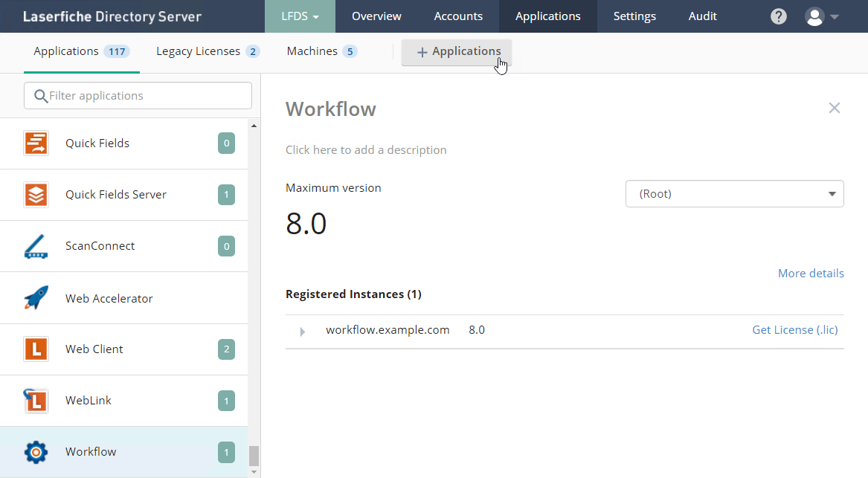
Task: Click the scrollbar down arrow
Action: click(x=254, y=472)
